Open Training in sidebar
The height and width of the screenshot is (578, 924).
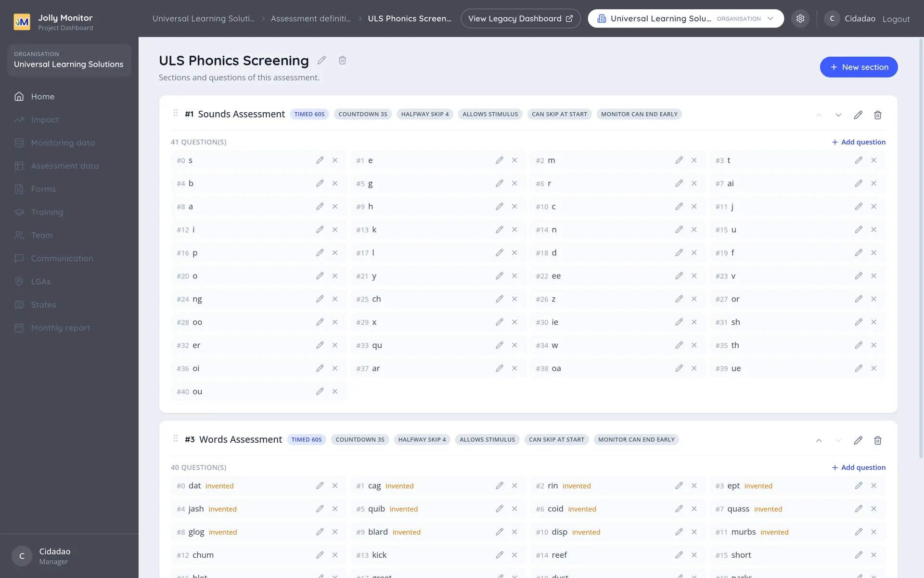69,212
